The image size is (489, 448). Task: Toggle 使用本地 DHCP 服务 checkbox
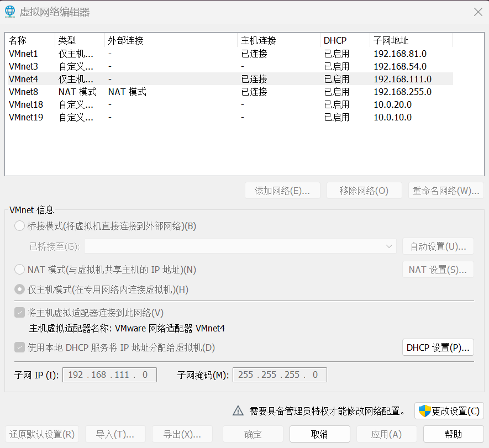[x=20, y=347]
